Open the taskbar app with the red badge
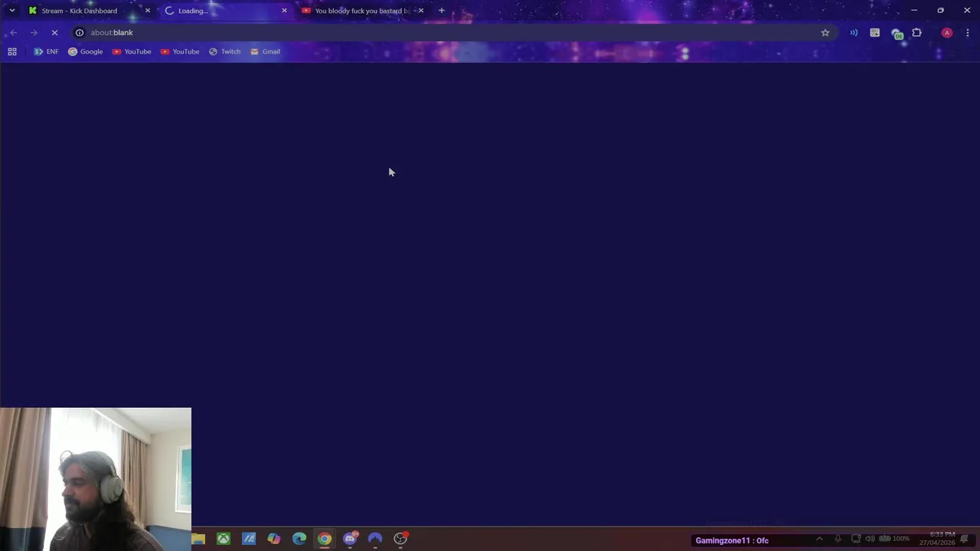 [400, 539]
